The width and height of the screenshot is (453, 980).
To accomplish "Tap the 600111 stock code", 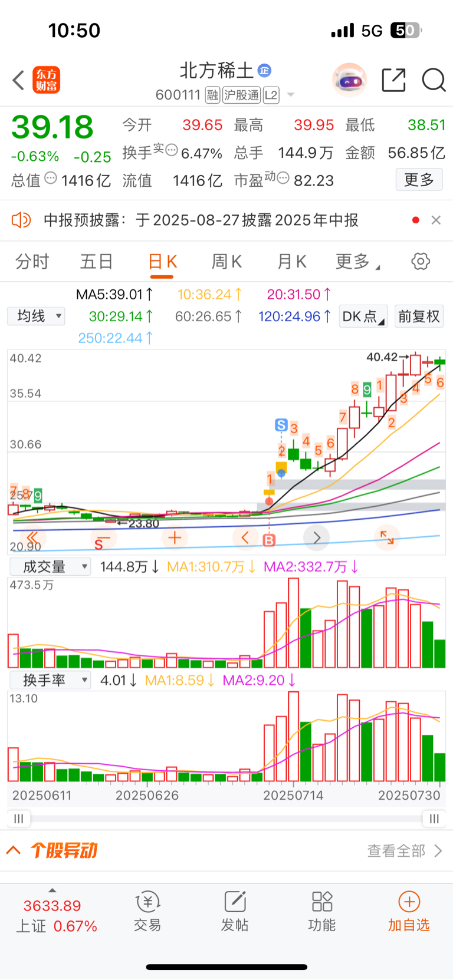I will [179, 95].
